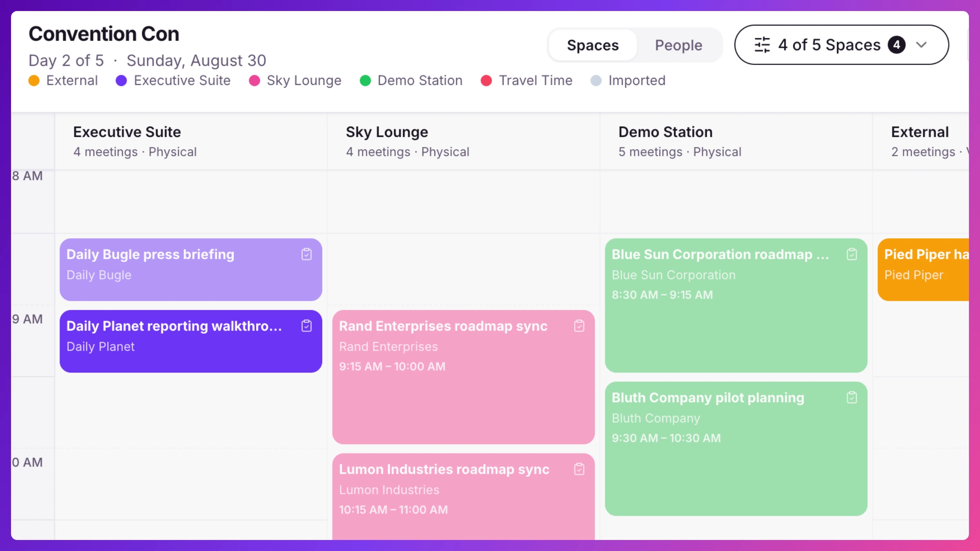This screenshot has width=980, height=551.
Task: Click clipboard icon on Rand Enterprises roadmap sync
Action: [x=579, y=326]
